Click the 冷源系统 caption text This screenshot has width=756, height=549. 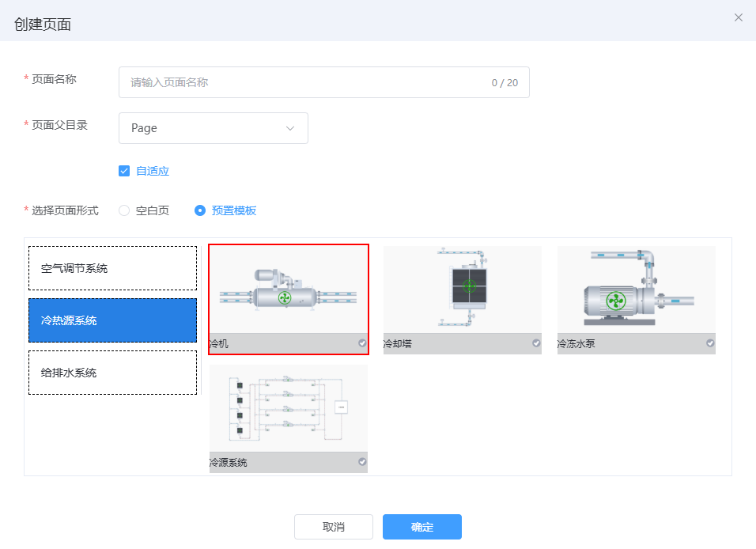[229, 462]
